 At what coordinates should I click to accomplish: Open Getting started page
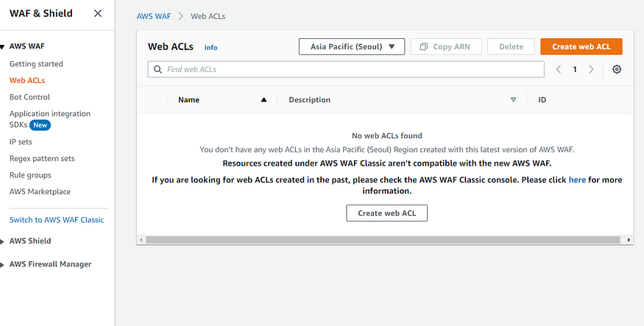click(36, 63)
